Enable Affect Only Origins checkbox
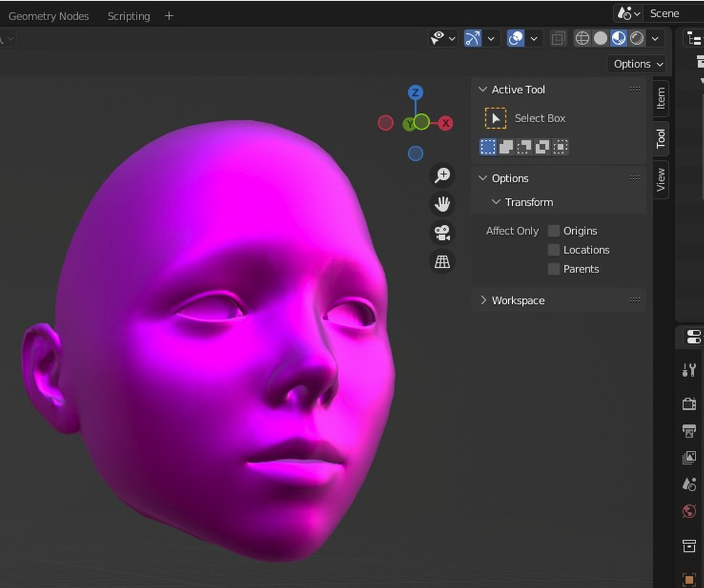Image resolution: width=704 pixels, height=588 pixels. (x=554, y=231)
